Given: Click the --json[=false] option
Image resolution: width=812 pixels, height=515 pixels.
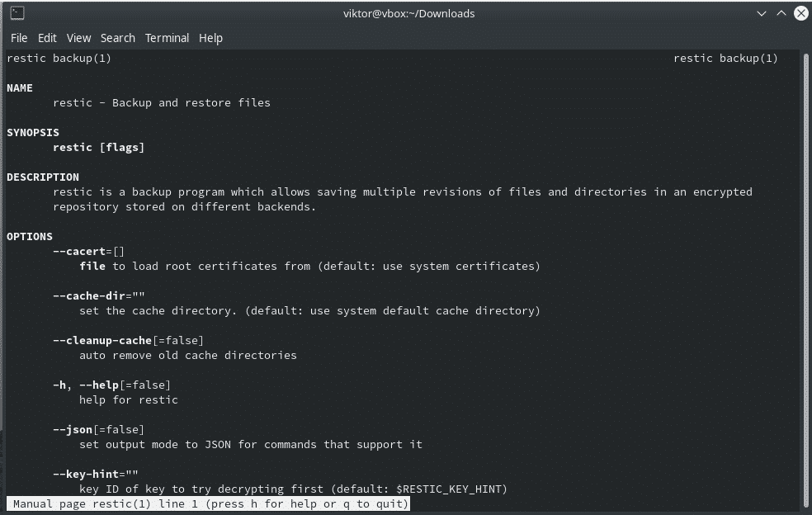Looking at the screenshot, I should coord(98,429).
